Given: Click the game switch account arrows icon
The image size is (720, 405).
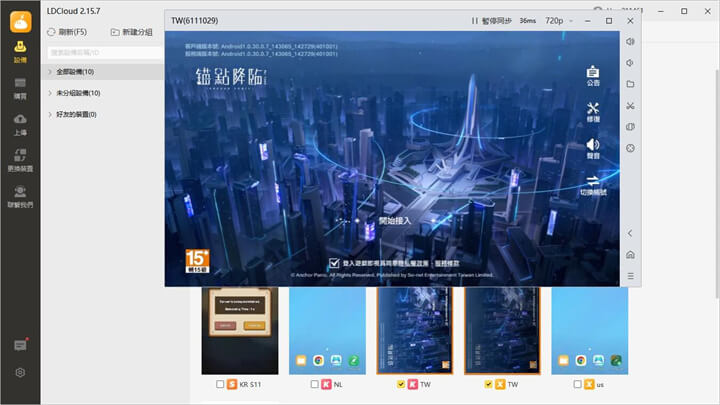Looking at the screenshot, I should [x=593, y=185].
